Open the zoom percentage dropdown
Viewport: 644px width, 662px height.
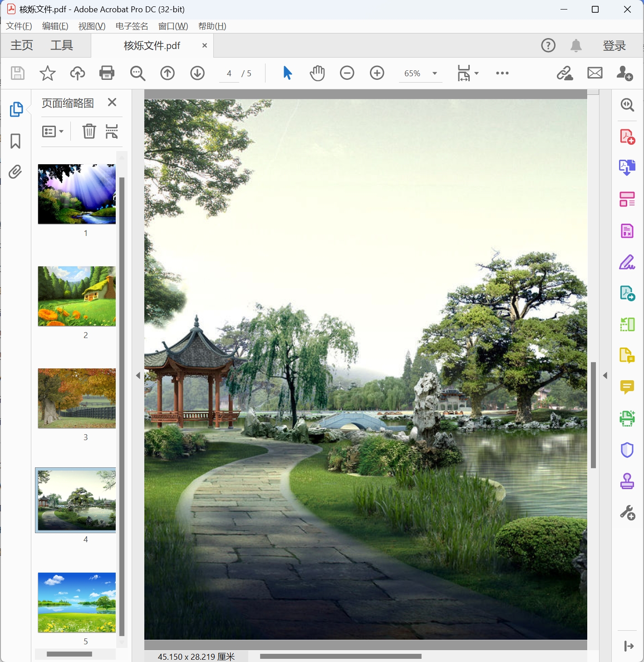pos(434,73)
